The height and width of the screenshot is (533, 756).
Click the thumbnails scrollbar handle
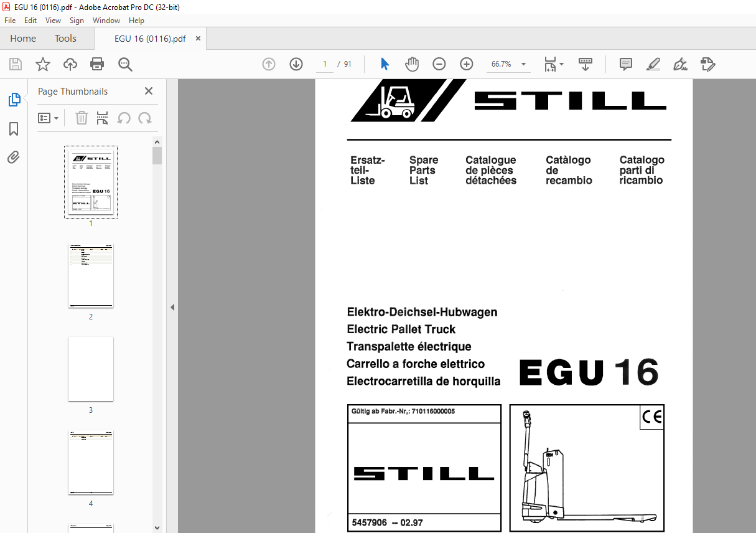click(x=157, y=156)
